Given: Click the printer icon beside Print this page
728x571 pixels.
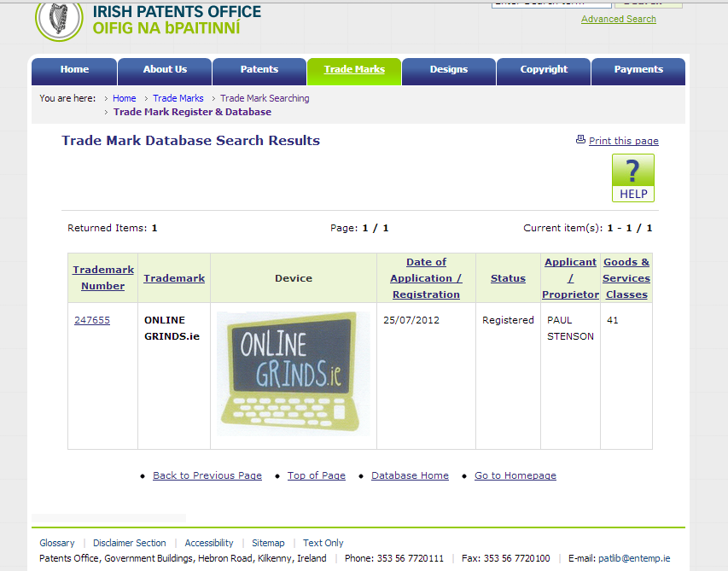Looking at the screenshot, I should (580, 140).
